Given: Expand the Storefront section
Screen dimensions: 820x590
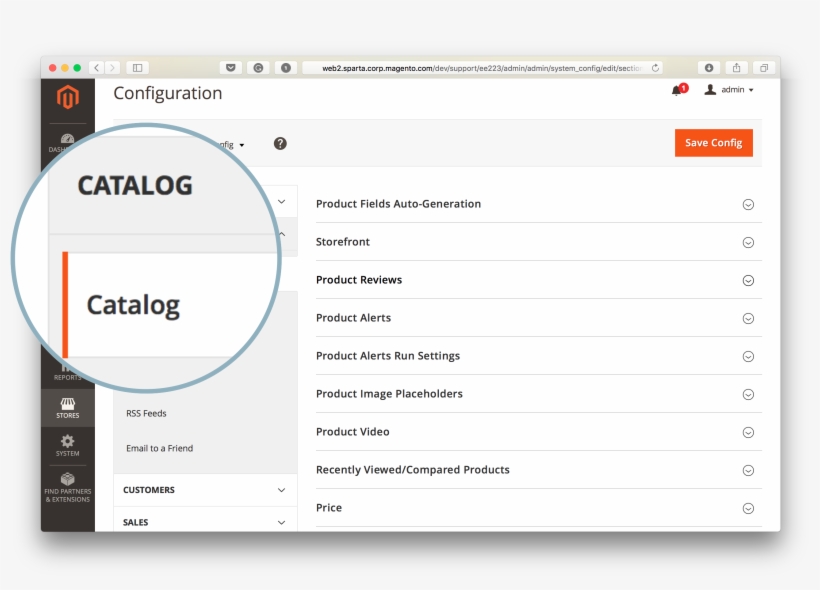Looking at the screenshot, I should (539, 242).
